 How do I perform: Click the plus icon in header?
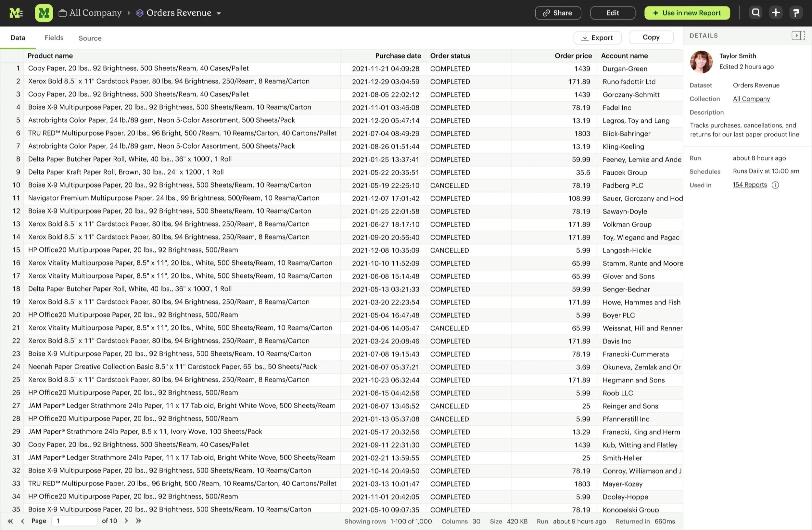pyautogui.click(x=776, y=13)
